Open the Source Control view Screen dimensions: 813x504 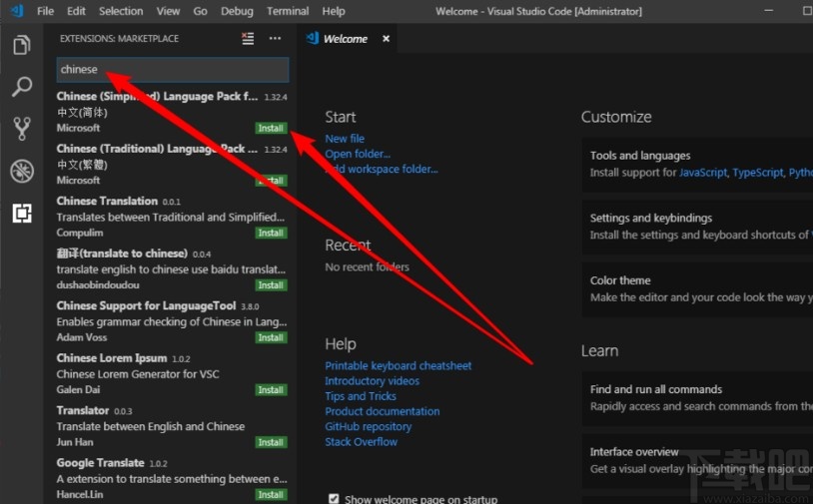22,129
